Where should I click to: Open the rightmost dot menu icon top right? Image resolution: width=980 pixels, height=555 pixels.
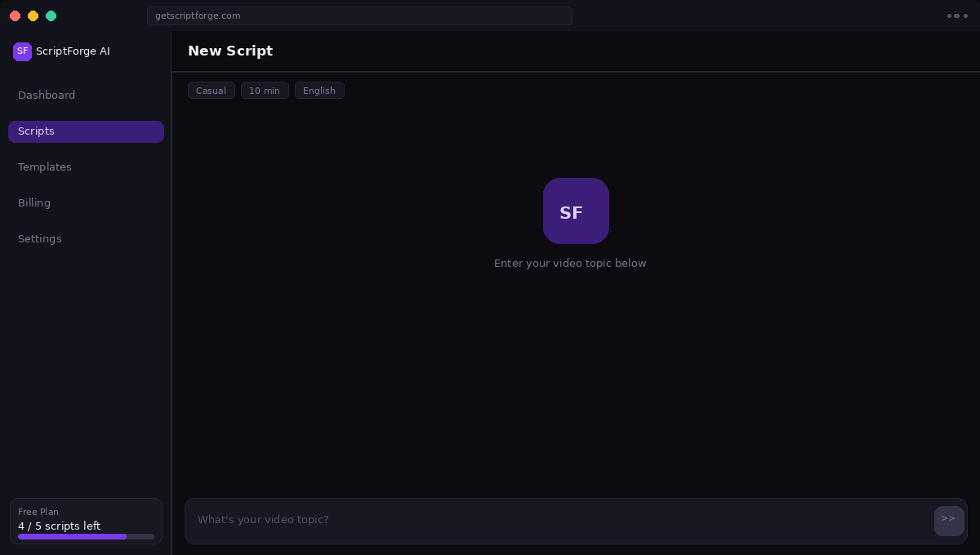(965, 16)
